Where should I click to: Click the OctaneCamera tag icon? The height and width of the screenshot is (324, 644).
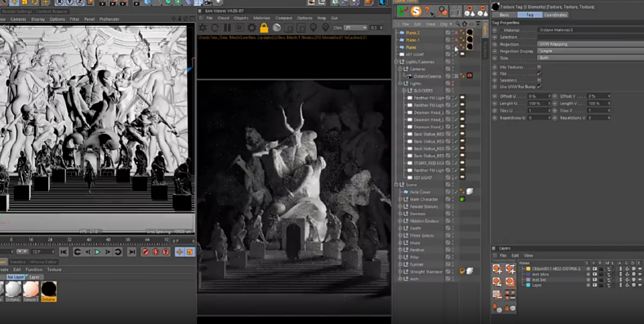click(x=469, y=76)
